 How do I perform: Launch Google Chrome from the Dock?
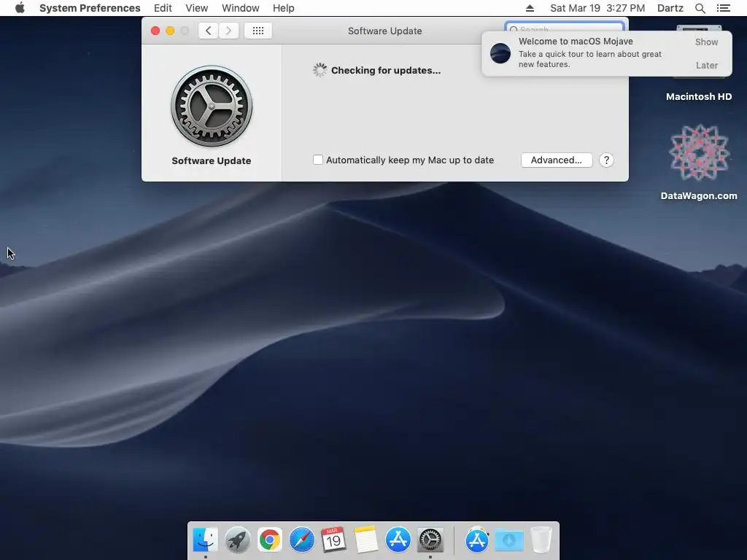coord(270,540)
